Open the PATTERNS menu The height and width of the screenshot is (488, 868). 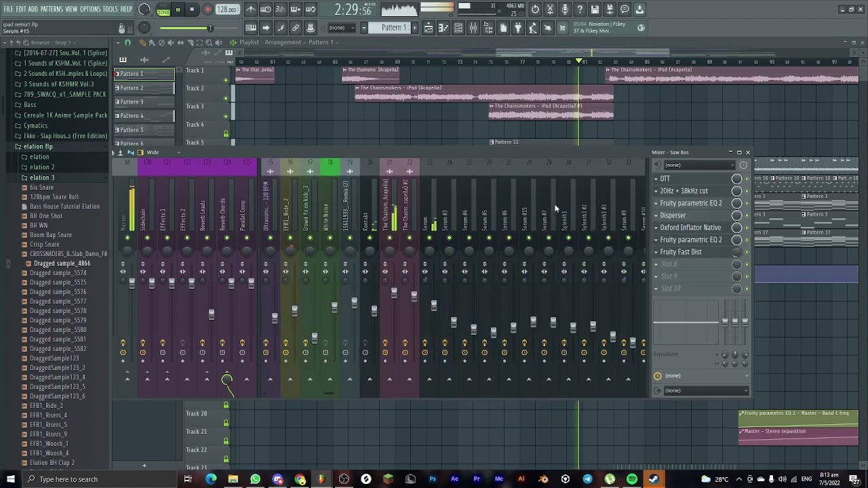coord(52,9)
